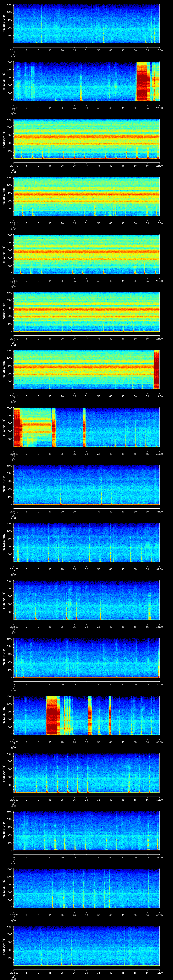Select the spectrogram panel starting at 0:30:00
This screenshot has width=173, height=980.
(x=86, y=485)
